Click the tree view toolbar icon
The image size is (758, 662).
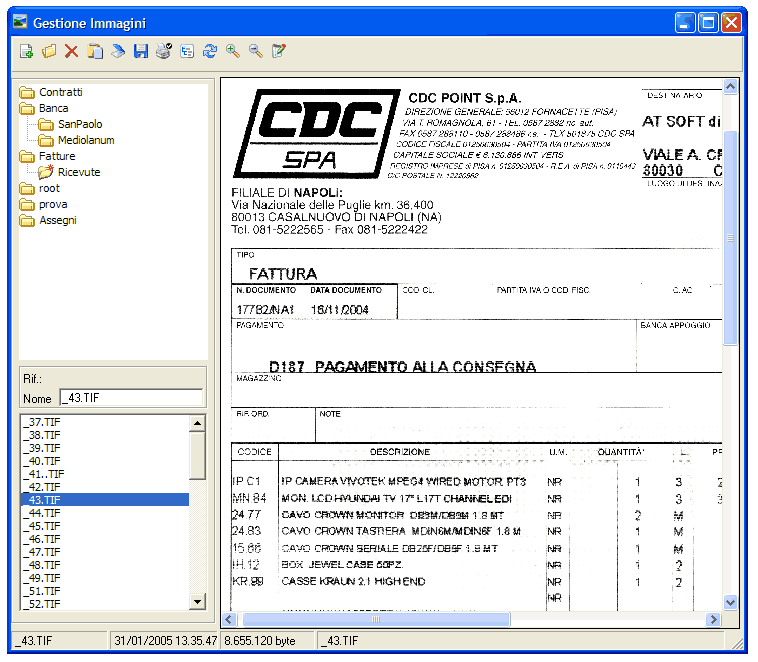click(187, 51)
